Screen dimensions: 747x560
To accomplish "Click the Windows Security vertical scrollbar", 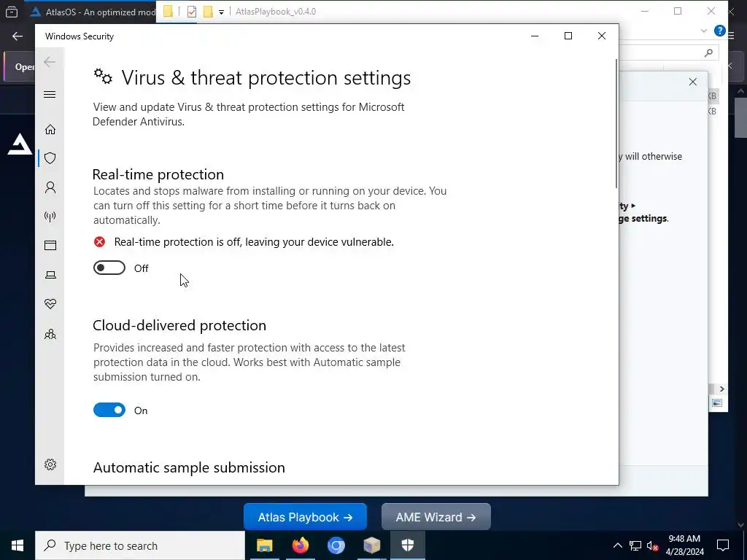I will pyautogui.click(x=616, y=124).
